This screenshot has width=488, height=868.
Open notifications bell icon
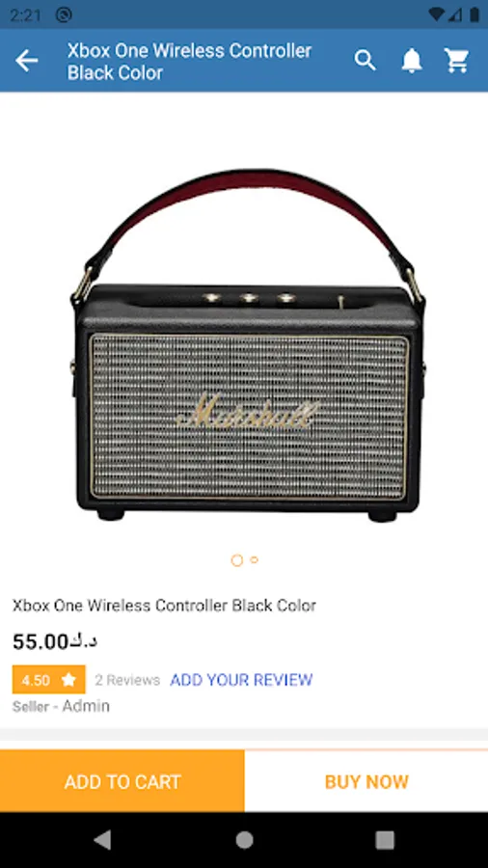[x=412, y=61]
